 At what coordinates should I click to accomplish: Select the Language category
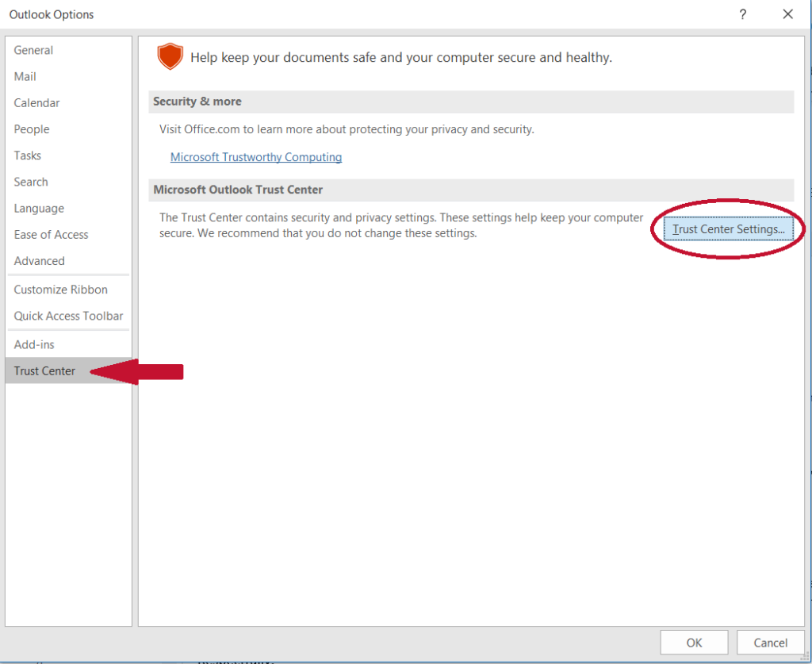tap(39, 208)
